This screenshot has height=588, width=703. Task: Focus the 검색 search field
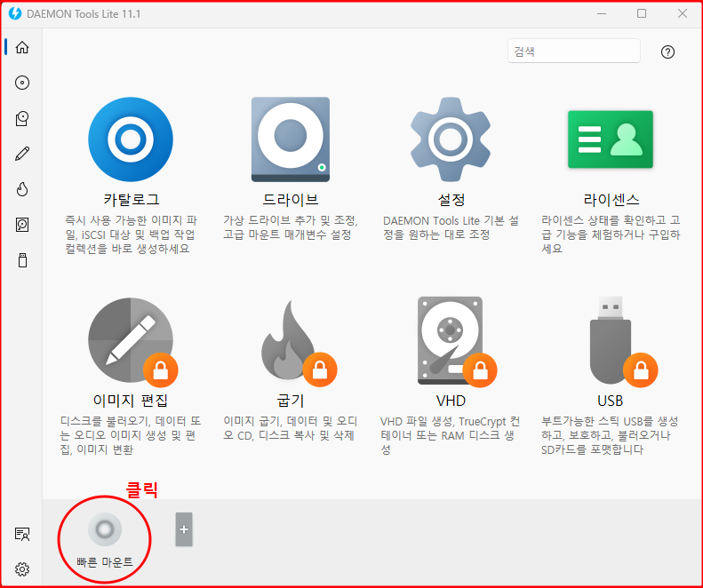(574, 51)
